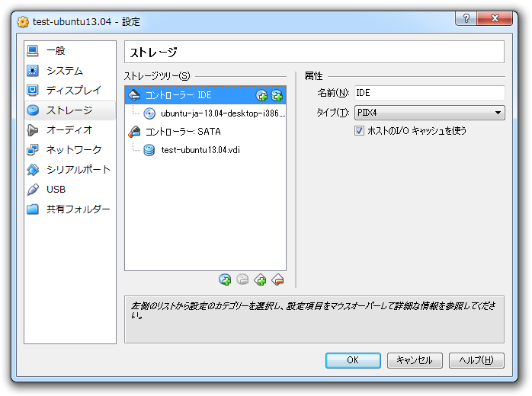Screen dimensions: 532x396
Task: Click the USB plug icon
Action: click(x=33, y=189)
